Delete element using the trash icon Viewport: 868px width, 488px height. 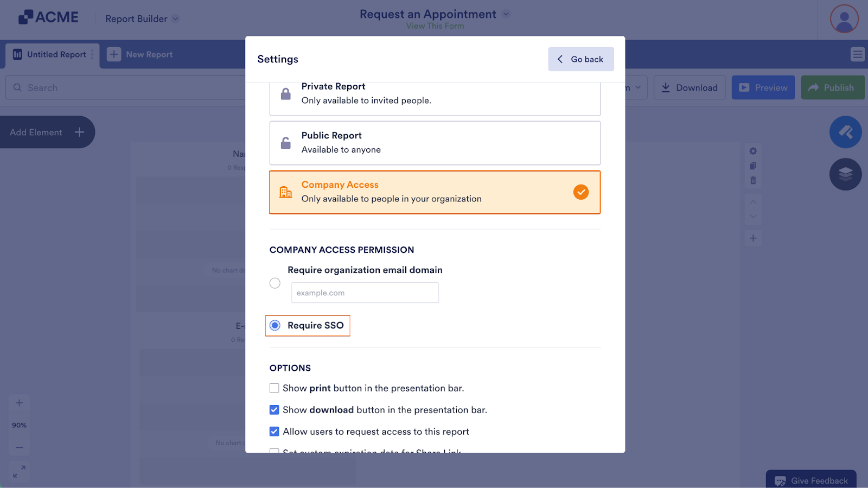[x=753, y=181]
